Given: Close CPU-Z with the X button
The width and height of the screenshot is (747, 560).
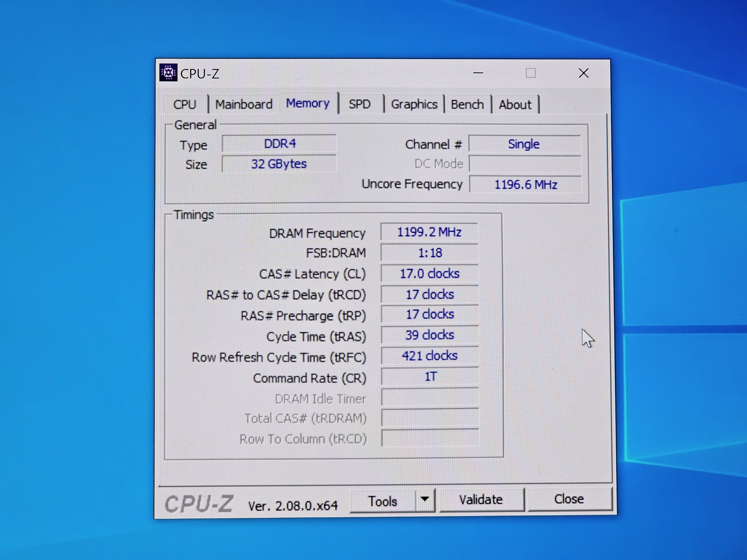Looking at the screenshot, I should tap(583, 73).
